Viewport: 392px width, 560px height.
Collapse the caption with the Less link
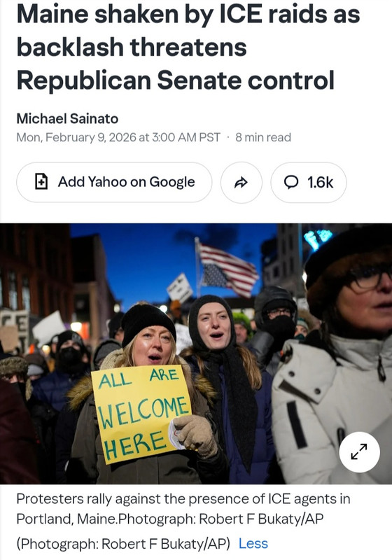click(253, 543)
